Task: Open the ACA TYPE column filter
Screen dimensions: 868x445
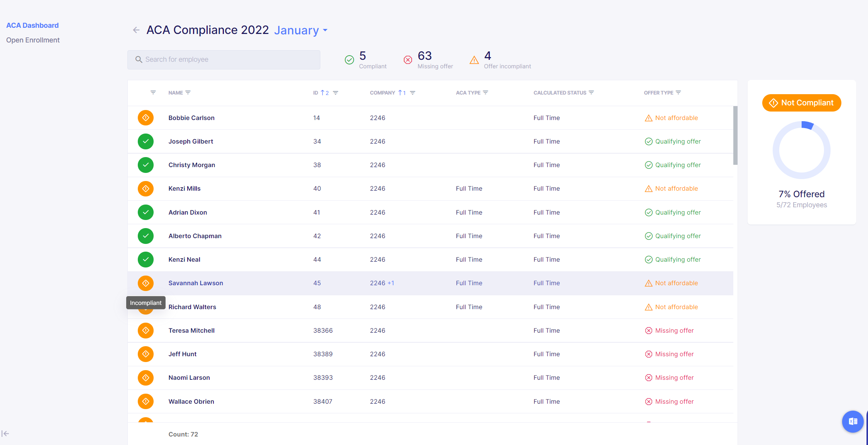Action: click(x=486, y=93)
